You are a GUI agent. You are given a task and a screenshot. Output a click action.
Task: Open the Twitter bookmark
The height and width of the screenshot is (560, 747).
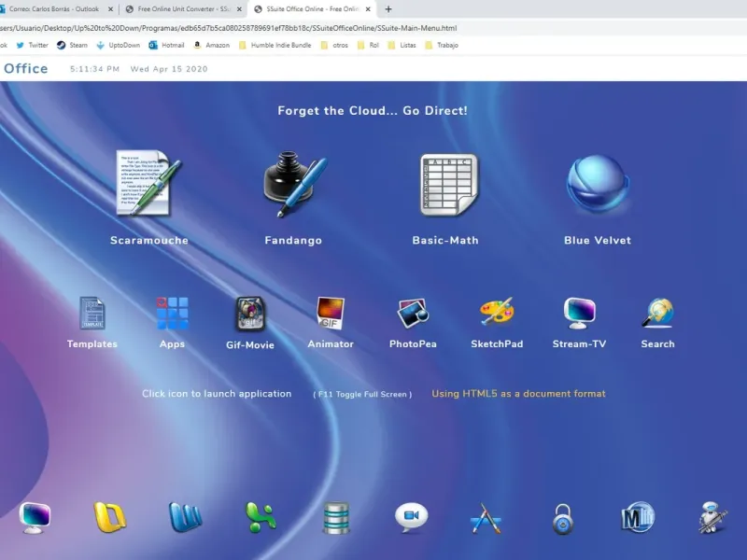click(32, 45)
